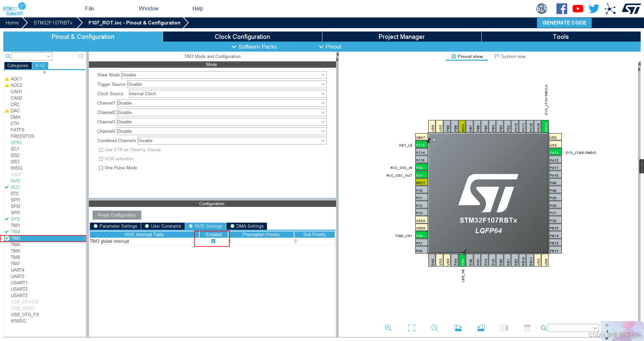Select TIM2 in the peripheral list
Viewport: 644px width, 341px height.
tap(15, 232)
